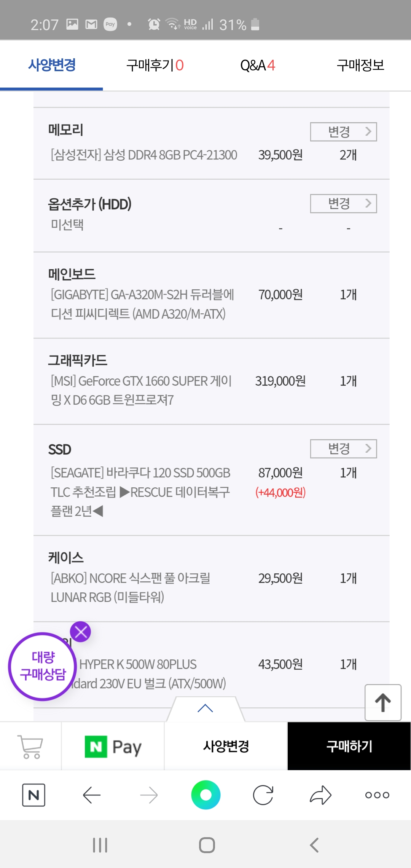411x868 pixels.
Task: Open 변경 option for 메모리
Action: [343, 132]
